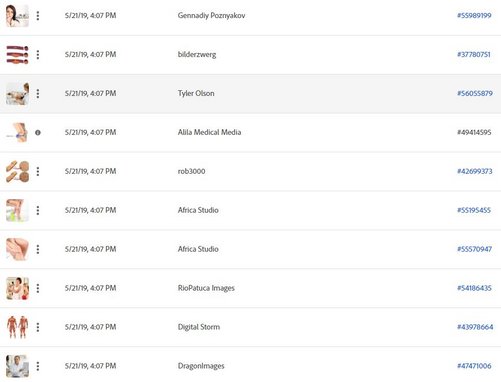The image size is (501, 382).
Task: Open woman portrait thumbnail in first row
Action: (x=17, y=15)
